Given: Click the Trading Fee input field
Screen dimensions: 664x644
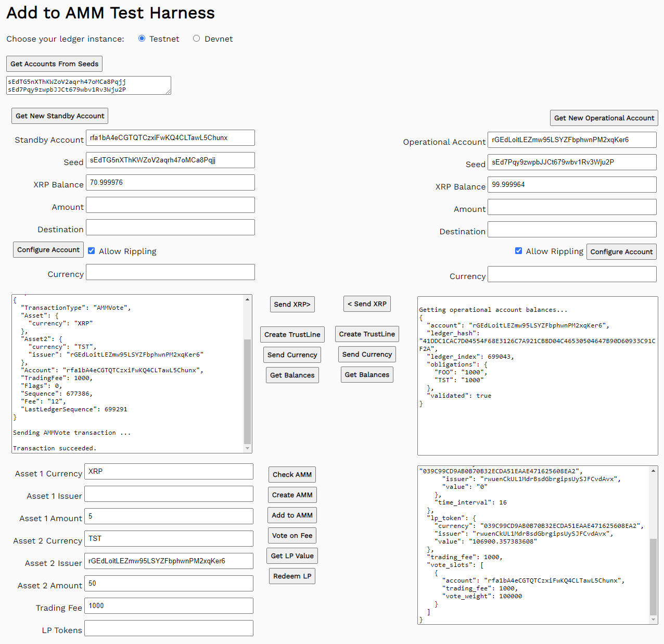Looking at the screenshot, I should 169,606.
